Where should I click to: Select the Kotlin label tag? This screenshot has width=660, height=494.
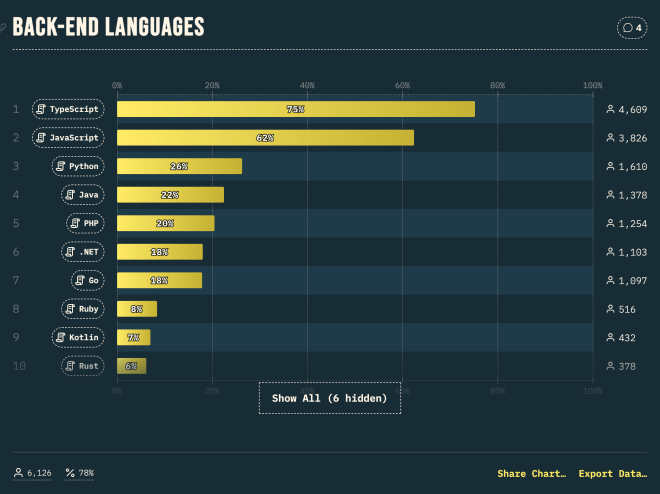pos(78,337)
